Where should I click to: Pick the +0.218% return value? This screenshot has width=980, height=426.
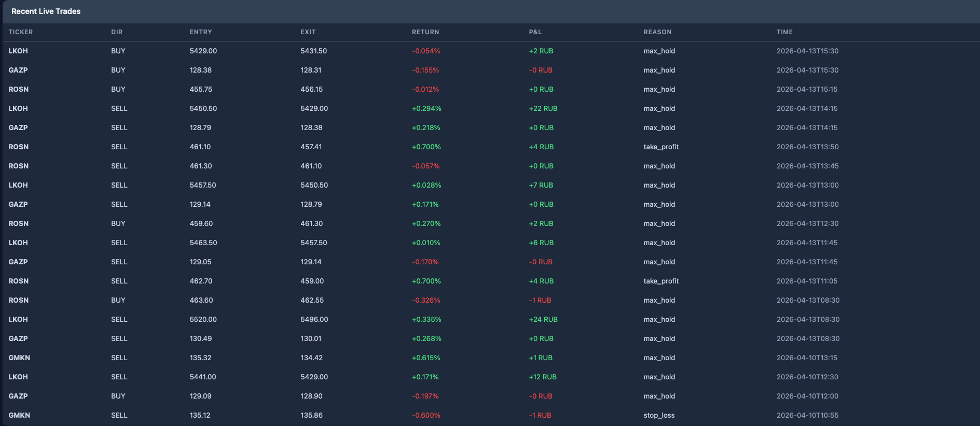point(426,128)
